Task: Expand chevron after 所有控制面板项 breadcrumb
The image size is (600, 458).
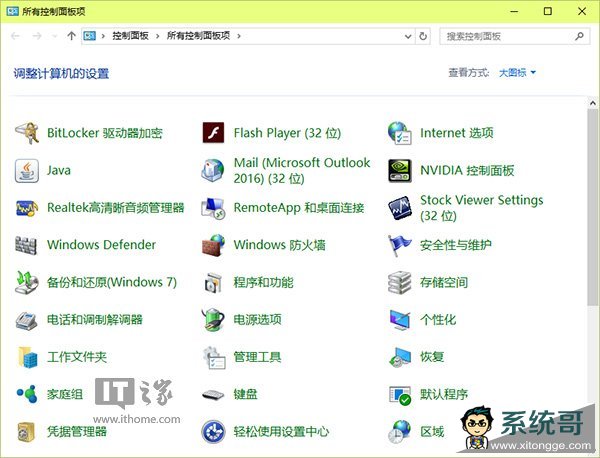Action: (239, 36)
